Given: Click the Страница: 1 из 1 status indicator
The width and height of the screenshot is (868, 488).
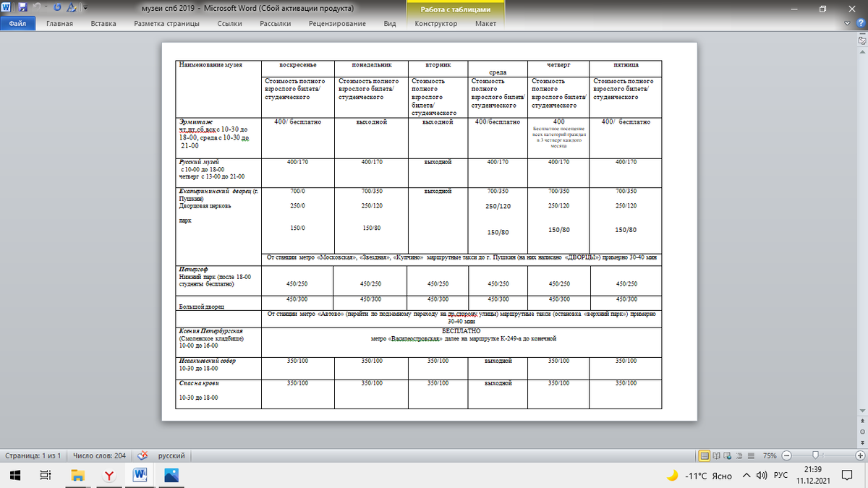Looking at the screenshot, I should 33,455.
